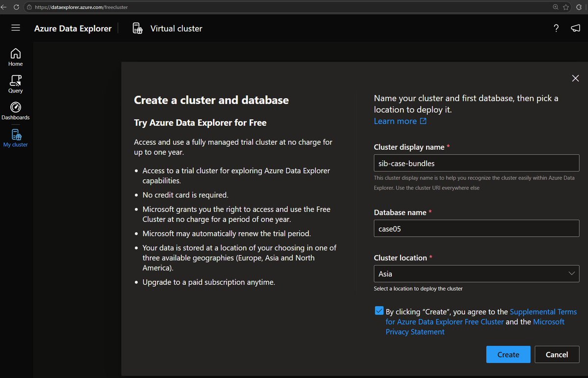Open the Microsoft Privacy Statement link

click(x=475, y=326)
